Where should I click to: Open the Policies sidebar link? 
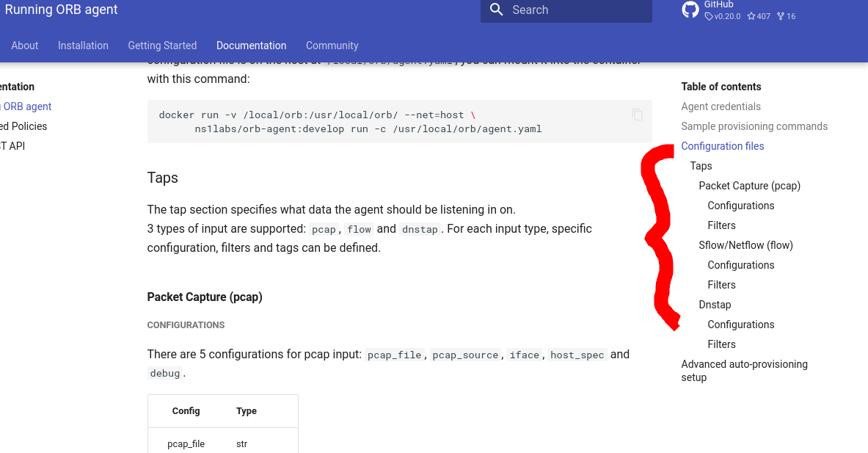tap(23, 126)
